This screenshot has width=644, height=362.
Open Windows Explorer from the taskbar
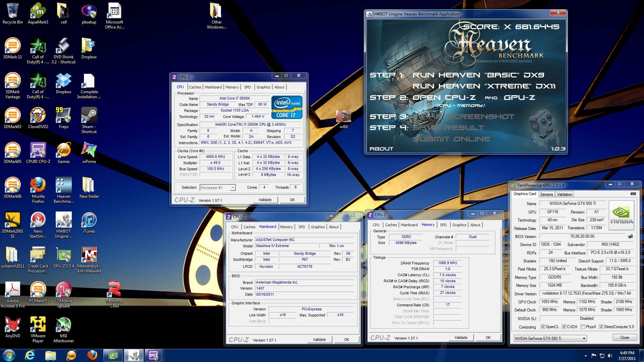pyautogui.click(x=50, y=355)
